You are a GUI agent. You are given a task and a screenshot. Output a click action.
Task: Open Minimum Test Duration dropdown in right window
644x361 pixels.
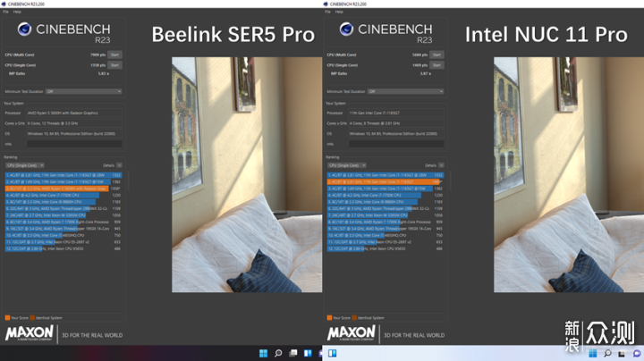(x=406, y=91)
